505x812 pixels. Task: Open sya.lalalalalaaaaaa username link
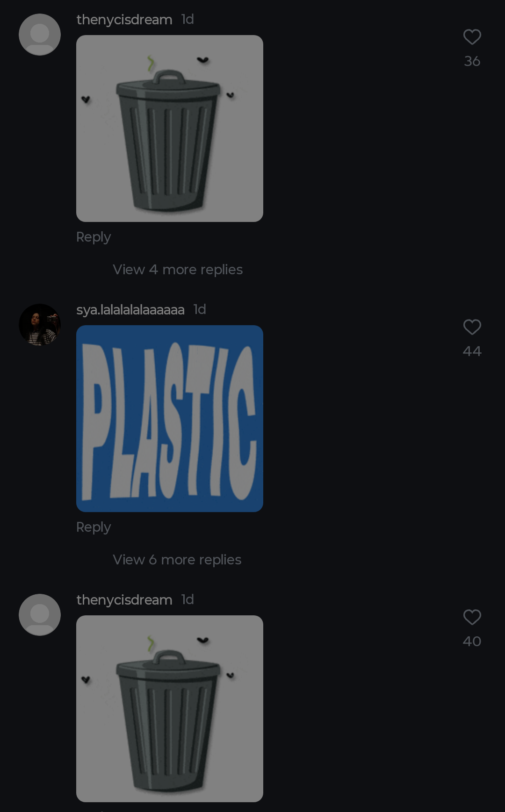130,310
